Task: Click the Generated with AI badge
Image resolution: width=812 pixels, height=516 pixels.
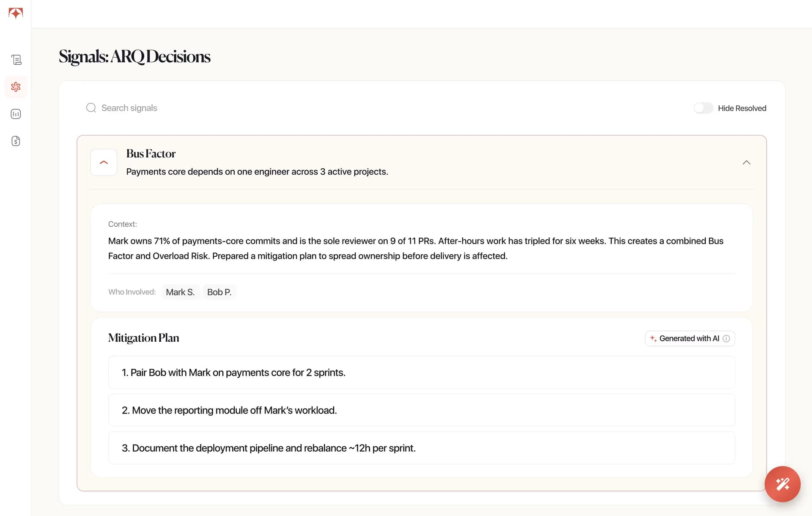Action: pos(690,338)
